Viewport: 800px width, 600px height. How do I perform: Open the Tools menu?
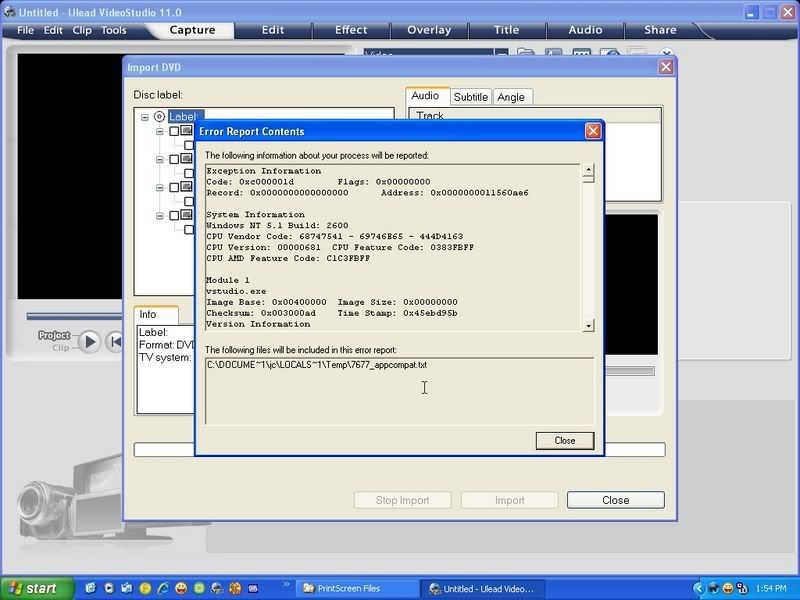[x=114, y=30]
